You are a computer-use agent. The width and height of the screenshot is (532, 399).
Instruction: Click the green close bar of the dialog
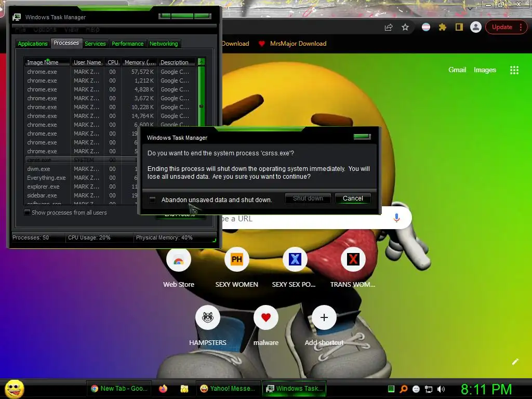click(362, 137)
